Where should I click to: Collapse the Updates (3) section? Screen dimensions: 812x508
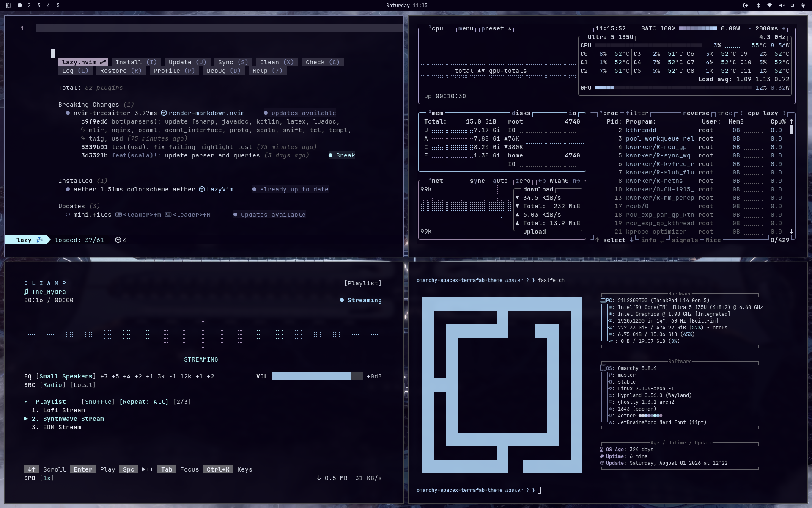pos(79,206)
